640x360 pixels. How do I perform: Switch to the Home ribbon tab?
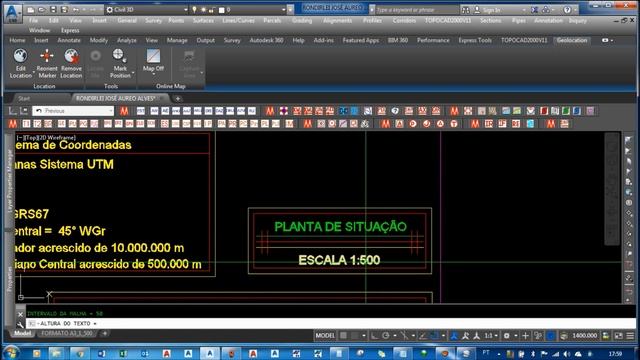point(17,40)
